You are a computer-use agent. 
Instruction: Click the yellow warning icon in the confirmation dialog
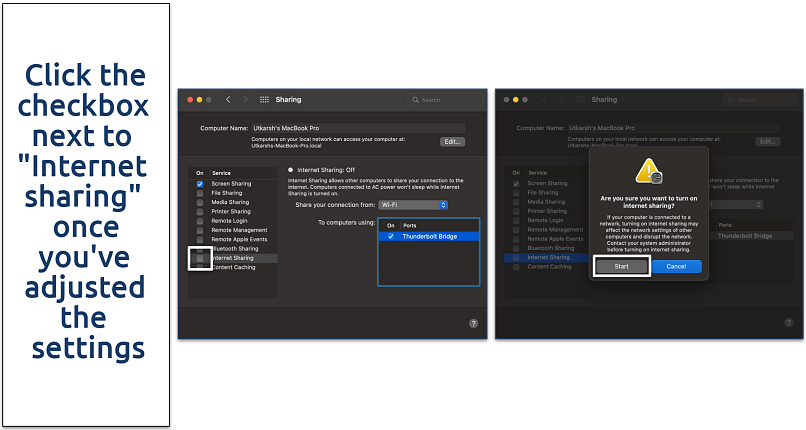[651, 171]
